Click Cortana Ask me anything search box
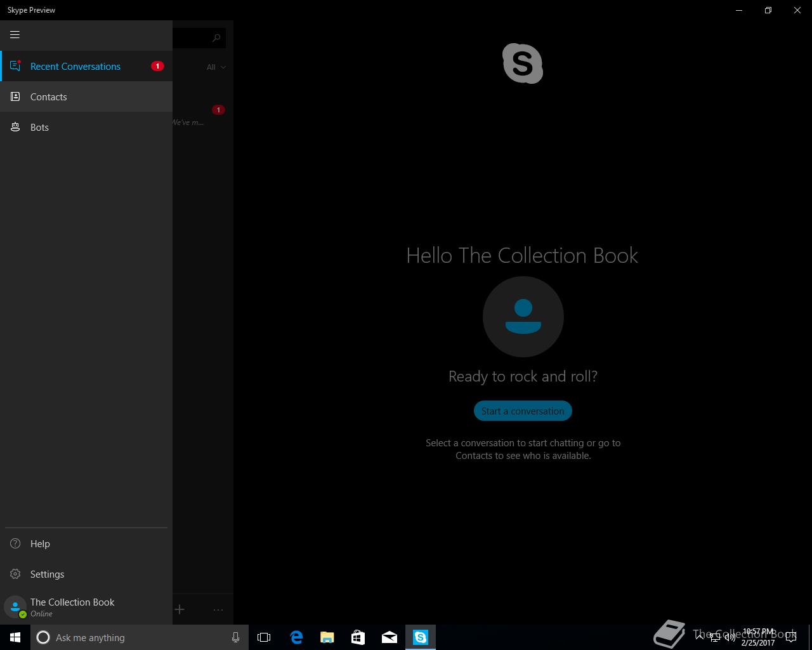 [x=139, y=637]
